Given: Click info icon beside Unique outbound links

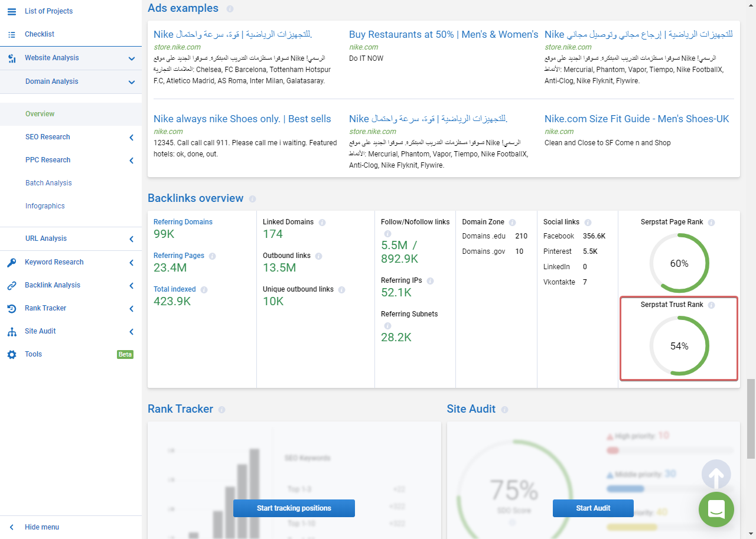Looking at the screenshot, I should pos(341,290).
